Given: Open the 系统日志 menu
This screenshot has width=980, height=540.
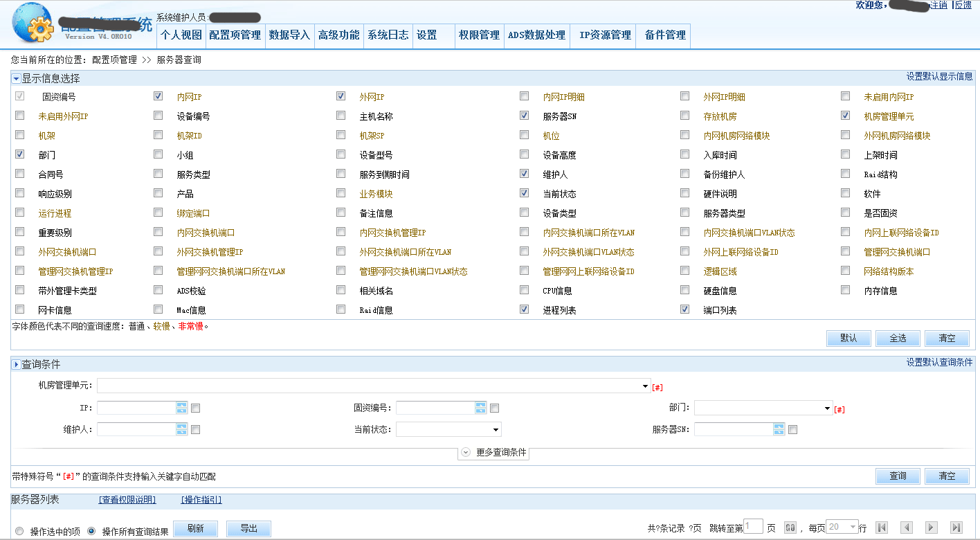Looking at the screenshot, I should [x=388, y=35].
